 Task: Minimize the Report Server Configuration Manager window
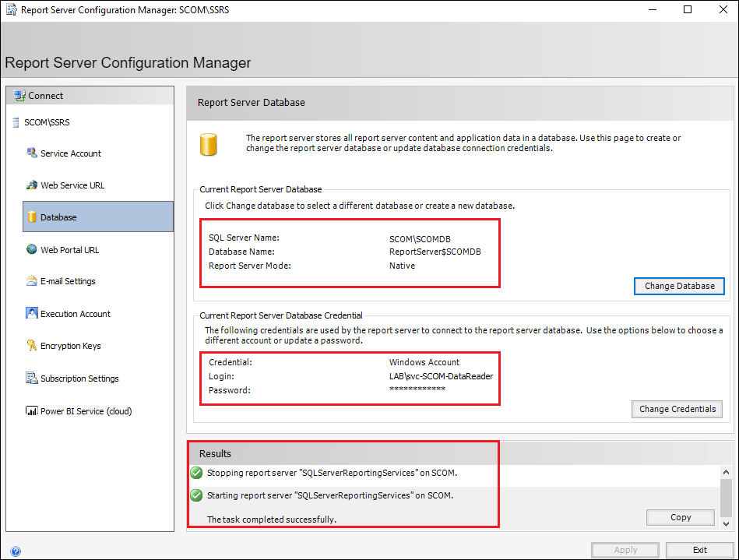click(x=653, y=9)
